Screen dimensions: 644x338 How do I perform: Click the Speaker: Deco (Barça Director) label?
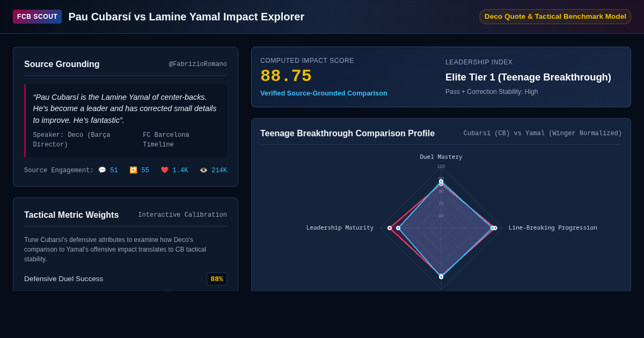tap(72, 140)
